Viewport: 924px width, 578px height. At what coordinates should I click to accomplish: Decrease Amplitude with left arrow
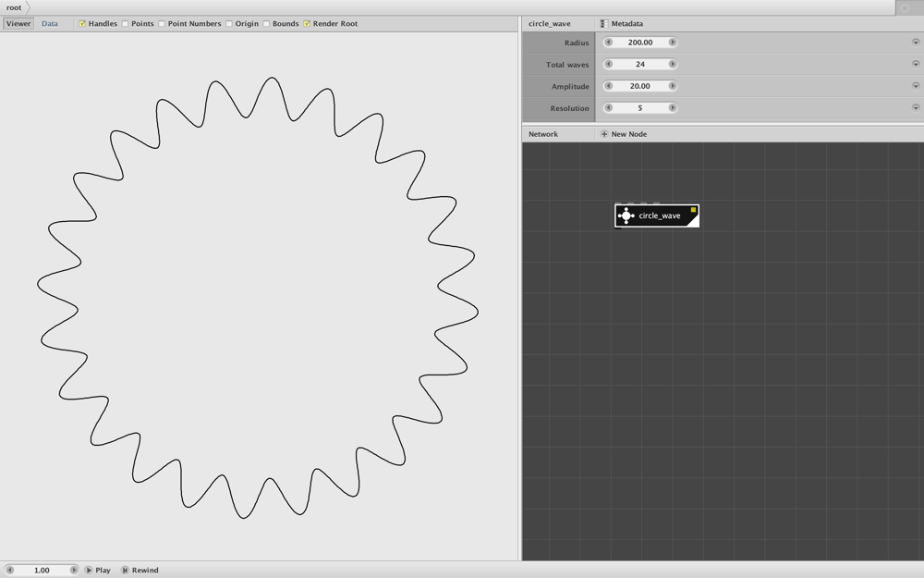click(609, 86)
